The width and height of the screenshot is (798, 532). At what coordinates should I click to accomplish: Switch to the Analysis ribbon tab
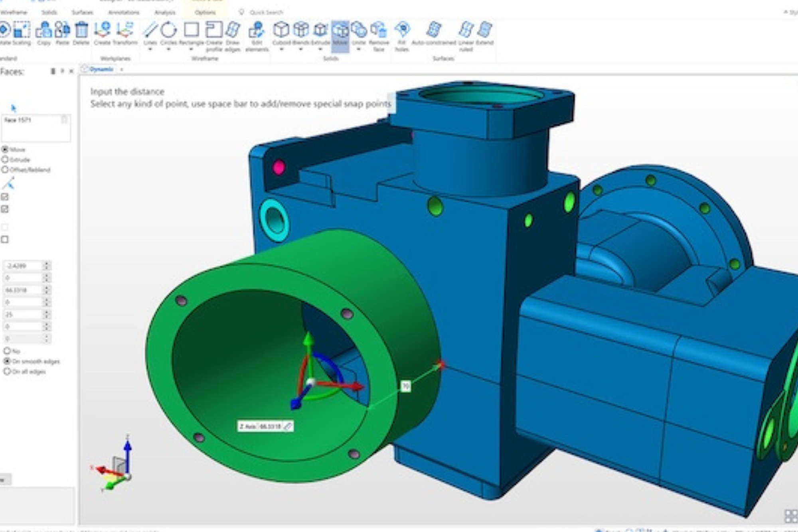[165, 12]
